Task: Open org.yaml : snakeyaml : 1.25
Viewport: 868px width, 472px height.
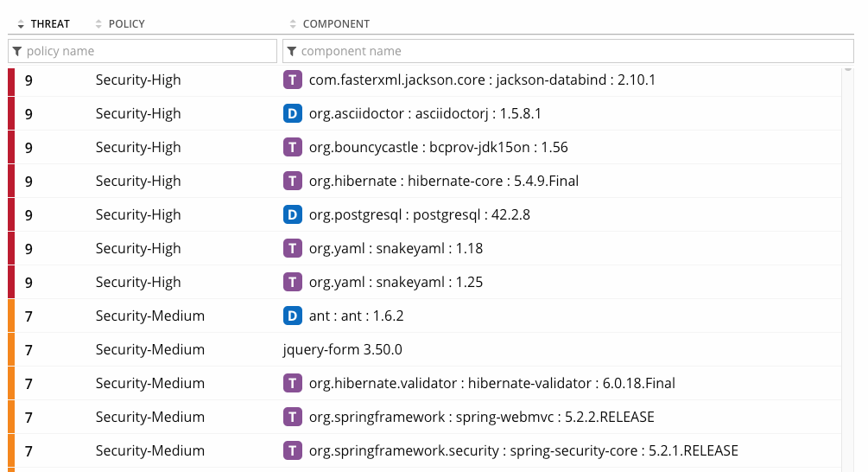Action: tap(396, 283)
